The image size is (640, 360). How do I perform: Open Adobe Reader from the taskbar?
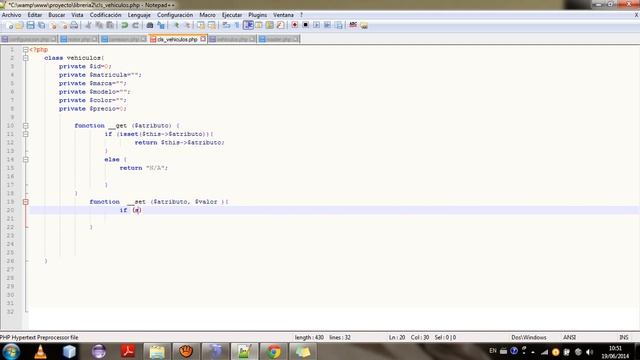(x=128, y=351)
